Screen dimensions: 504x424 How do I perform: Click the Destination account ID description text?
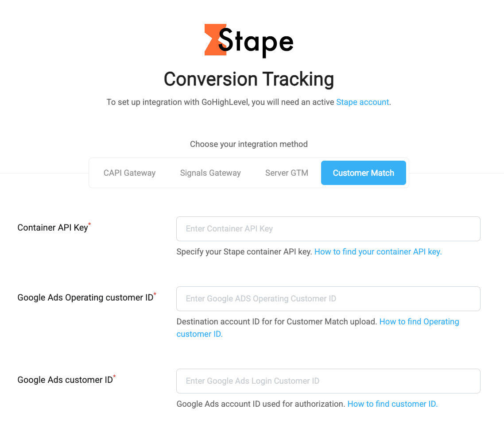tap(277, 322)
